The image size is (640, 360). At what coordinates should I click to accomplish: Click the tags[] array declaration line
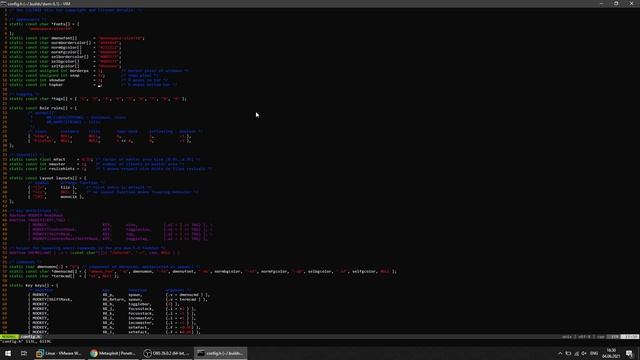point(98,99)
